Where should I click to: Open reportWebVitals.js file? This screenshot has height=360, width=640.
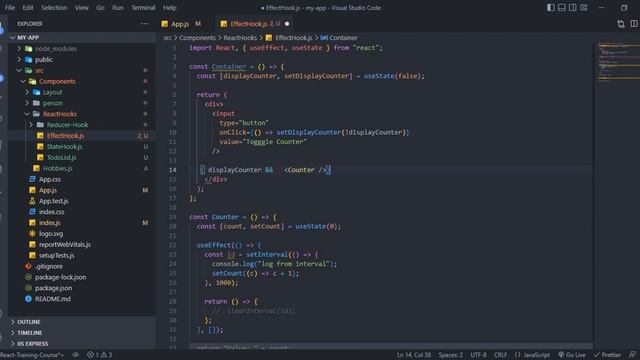[x=82, y=244]
